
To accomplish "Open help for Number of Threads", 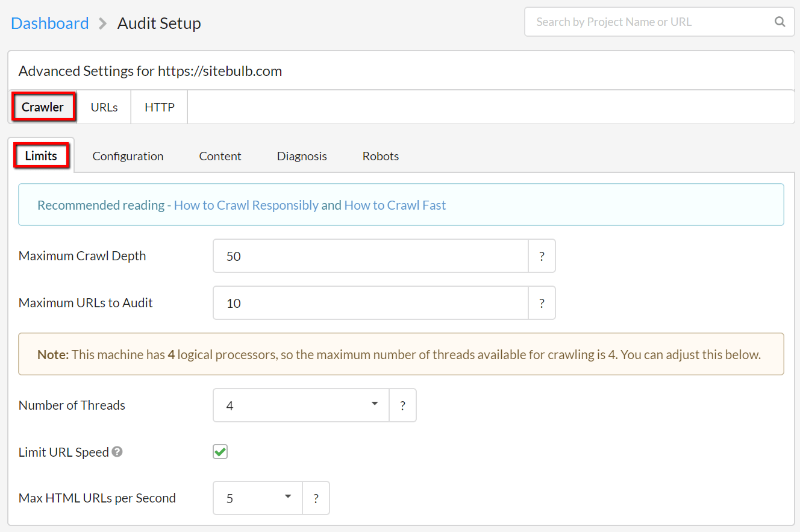I will pyautogui.click(x=402, y=405).
